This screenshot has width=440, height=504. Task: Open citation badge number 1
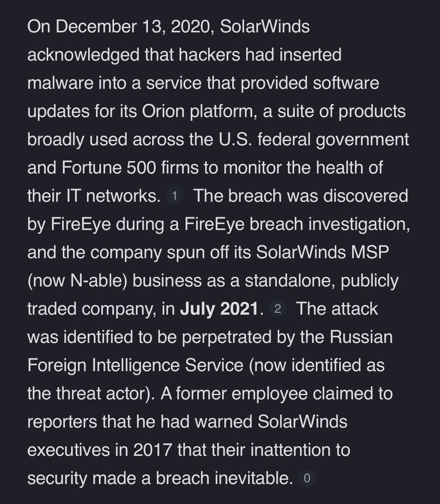point(175,196)
